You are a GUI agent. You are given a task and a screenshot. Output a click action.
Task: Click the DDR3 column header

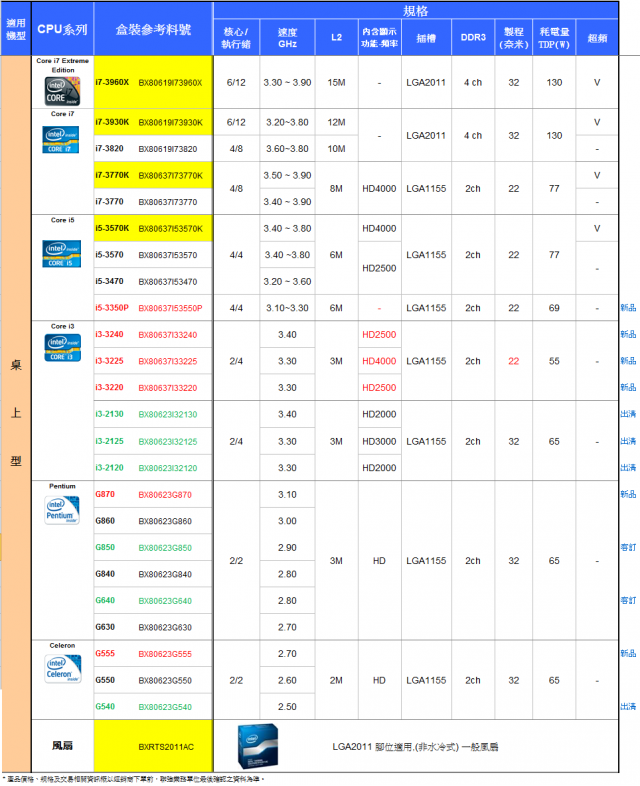[x=473, y=38]
